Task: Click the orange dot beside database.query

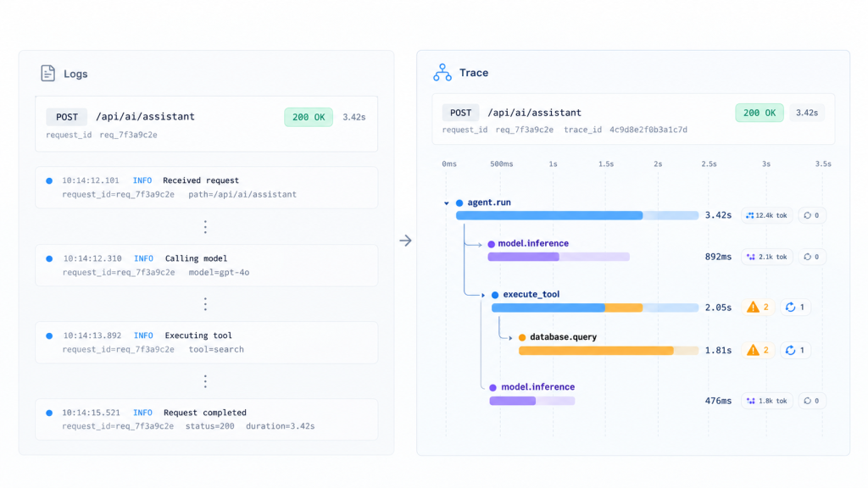Action: coord(522,337)
